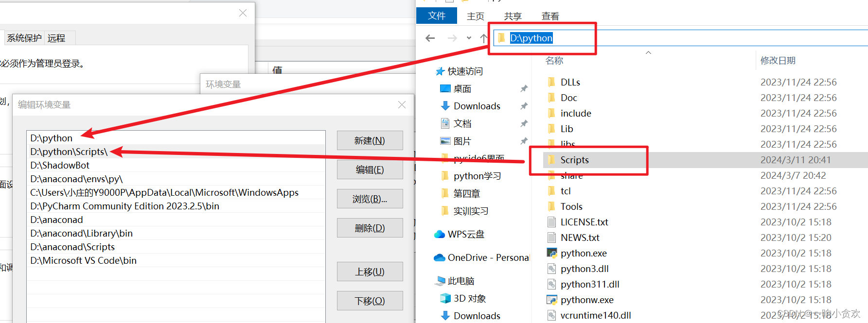Select the Lib folder

click(x=567, y=129)
